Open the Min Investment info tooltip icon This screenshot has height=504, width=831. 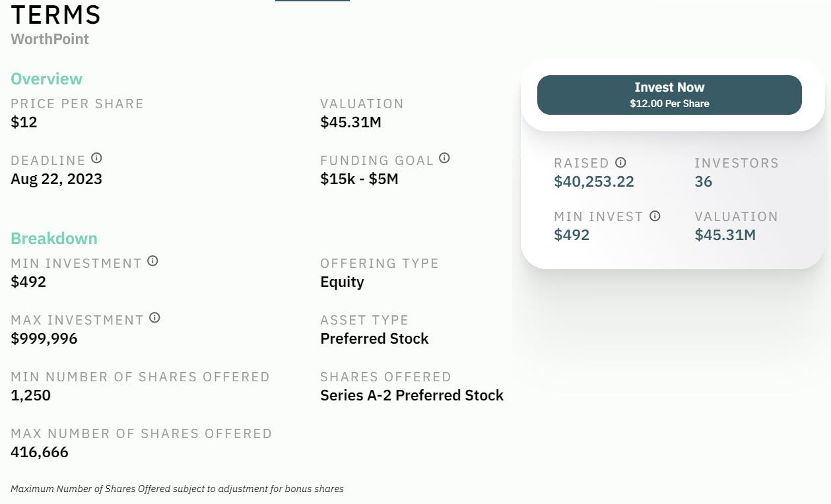point(152,261)
